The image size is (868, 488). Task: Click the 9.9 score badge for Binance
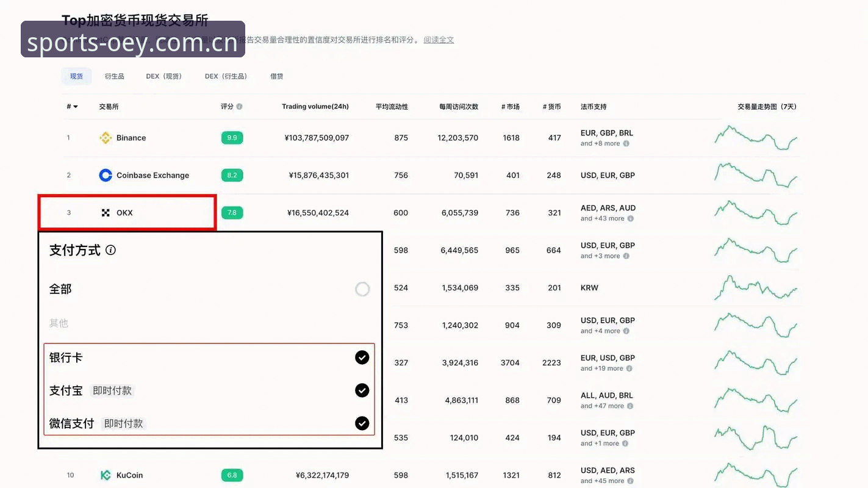[232, 138]
